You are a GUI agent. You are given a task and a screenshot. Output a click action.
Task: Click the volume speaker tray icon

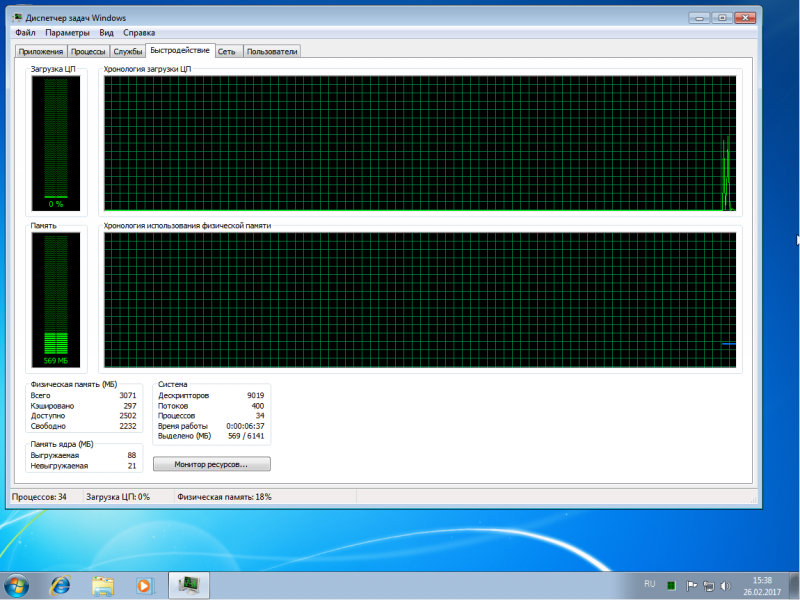pyautogui.click(x=725, y=586)
